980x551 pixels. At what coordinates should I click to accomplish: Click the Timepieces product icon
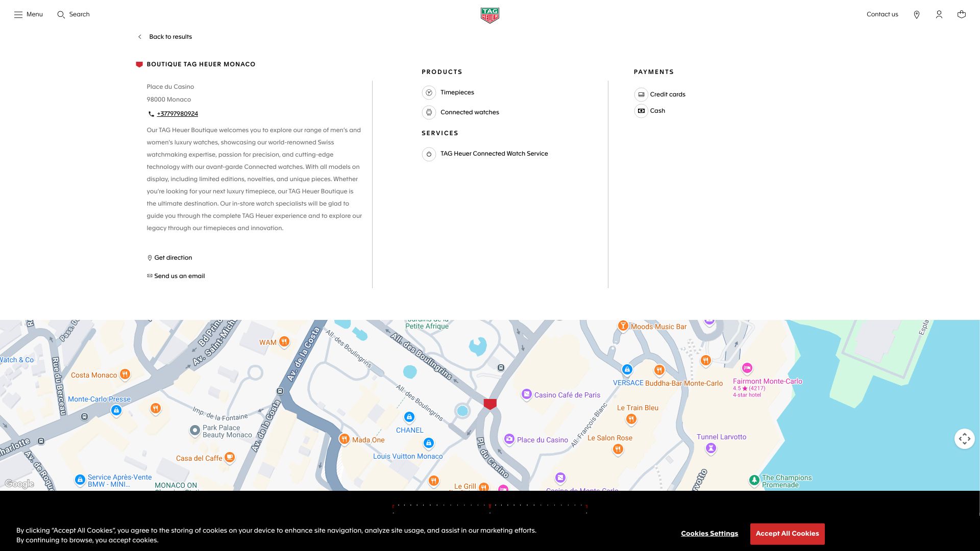[x=429, y=92]
